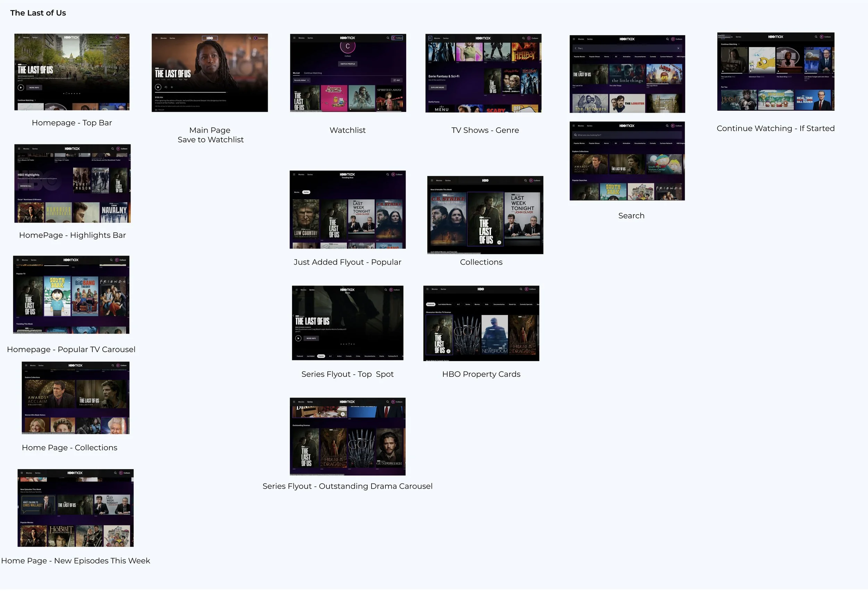
Task: Select the Featured pill in HBO Property Cards screenshot
Action: click(x=431, y=305)
